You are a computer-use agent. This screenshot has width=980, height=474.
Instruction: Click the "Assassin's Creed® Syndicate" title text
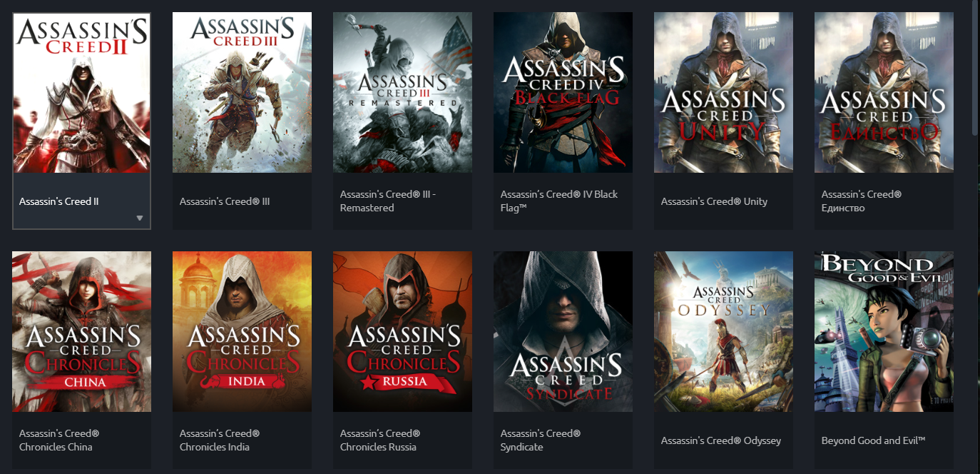pos(540,440)
